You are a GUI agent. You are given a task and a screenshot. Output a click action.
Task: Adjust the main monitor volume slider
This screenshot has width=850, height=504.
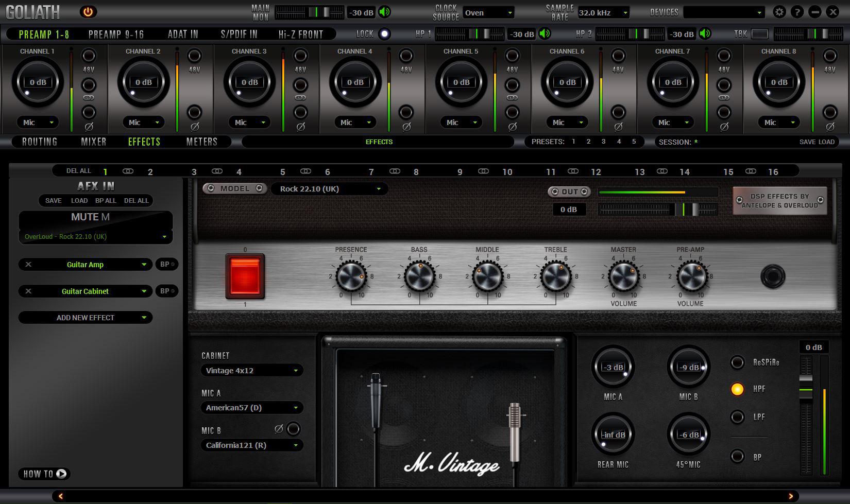pos(309,12)
